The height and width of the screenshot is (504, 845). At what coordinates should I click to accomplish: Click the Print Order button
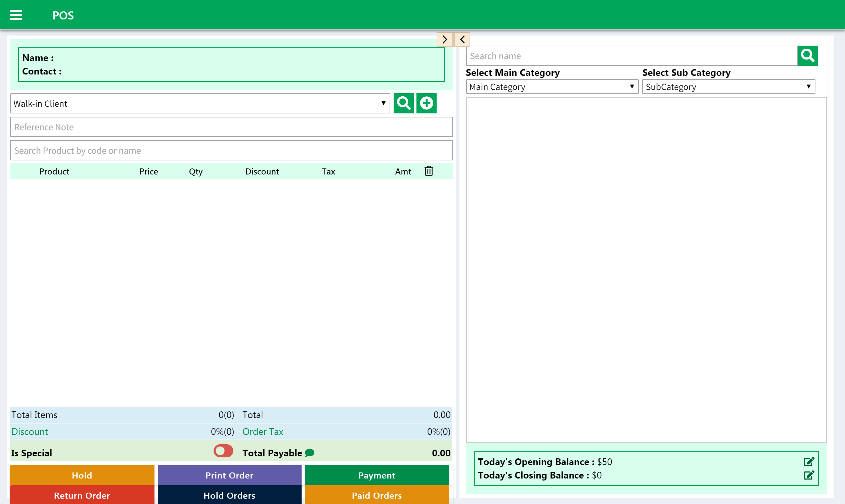pos(229,475)
